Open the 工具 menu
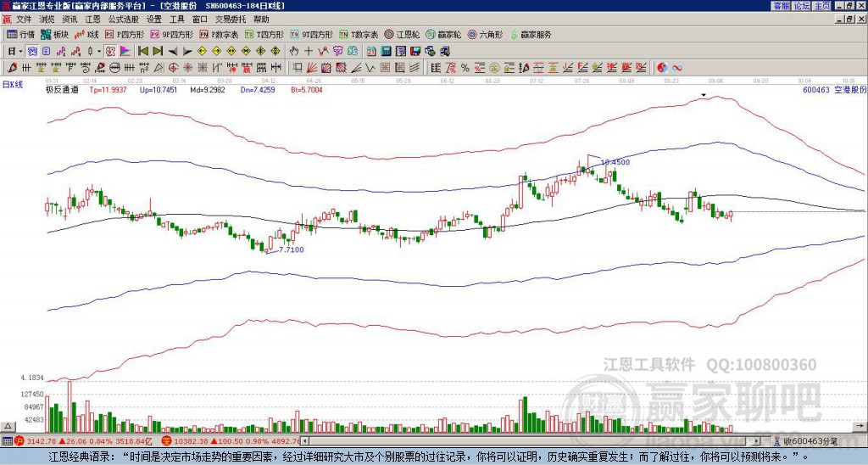The image size is (868, 465). click(176, 20)
